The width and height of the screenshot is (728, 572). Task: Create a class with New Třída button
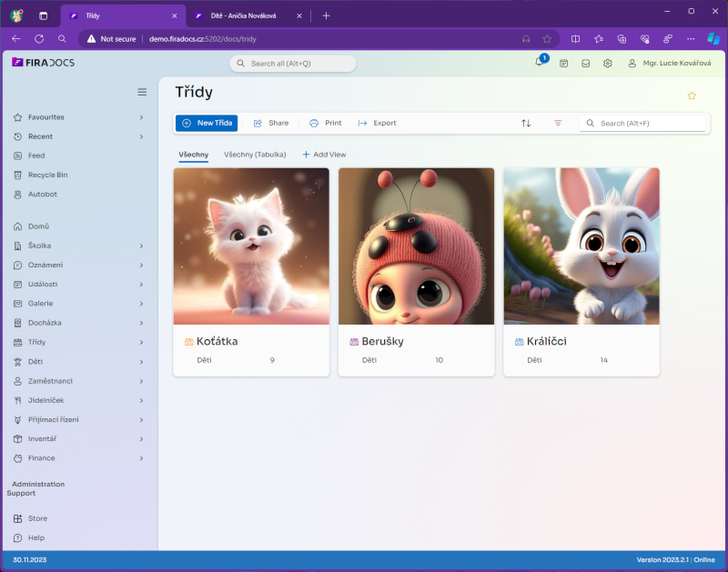point(207,123)
